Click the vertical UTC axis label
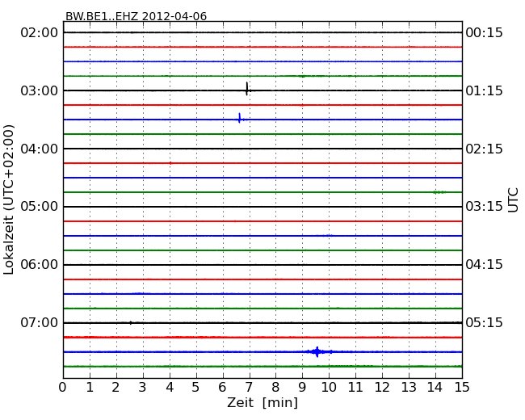This screenshot has width=525, height=420. [513, 200]
